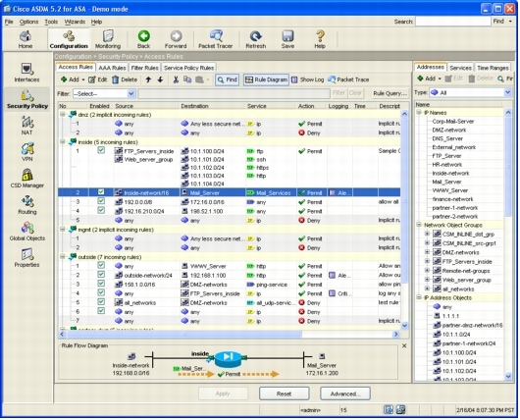Click the Find rules button
This screenshot has width=520, height=420.
pyautogui.click(x=228, y=79)
